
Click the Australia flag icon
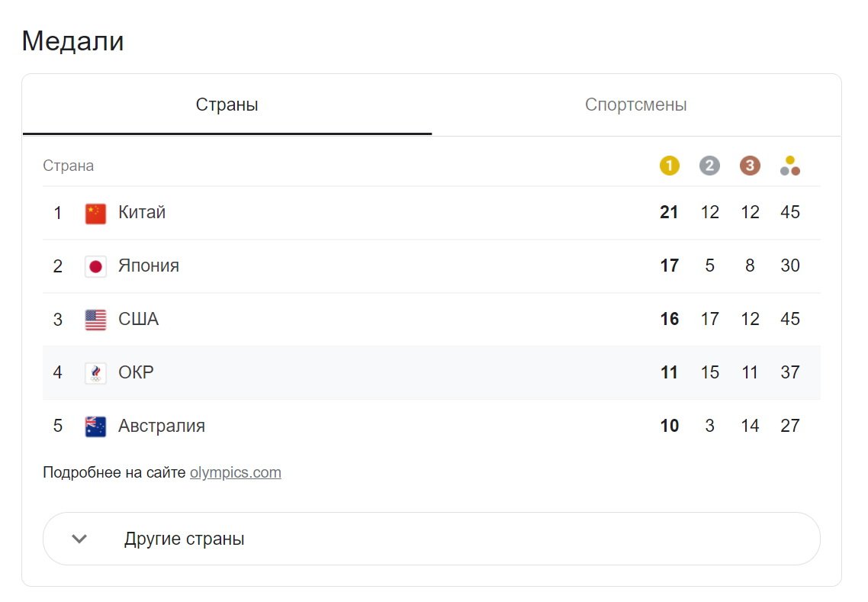point(95,427)
